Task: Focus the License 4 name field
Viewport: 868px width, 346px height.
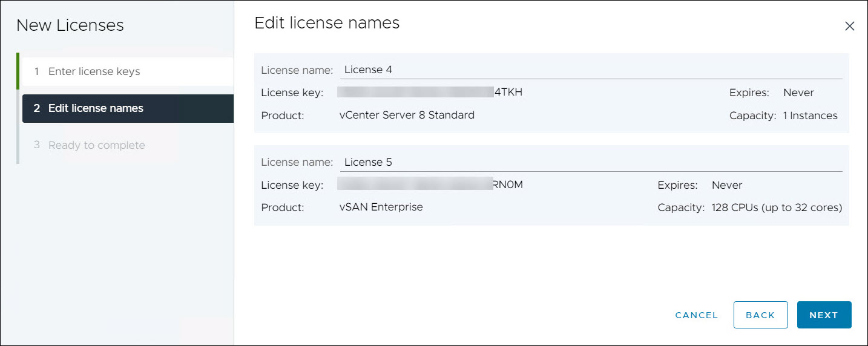Action: tap(591, 70)
